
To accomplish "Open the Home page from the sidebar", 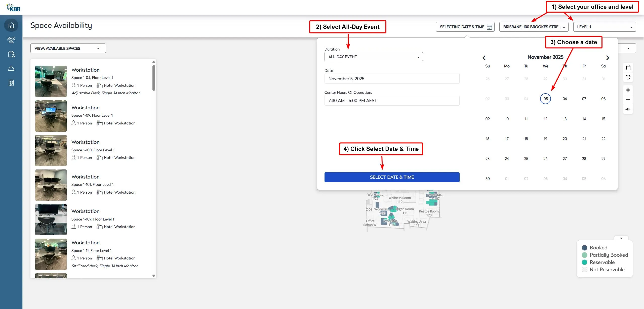I will click(x=11, y=25).
